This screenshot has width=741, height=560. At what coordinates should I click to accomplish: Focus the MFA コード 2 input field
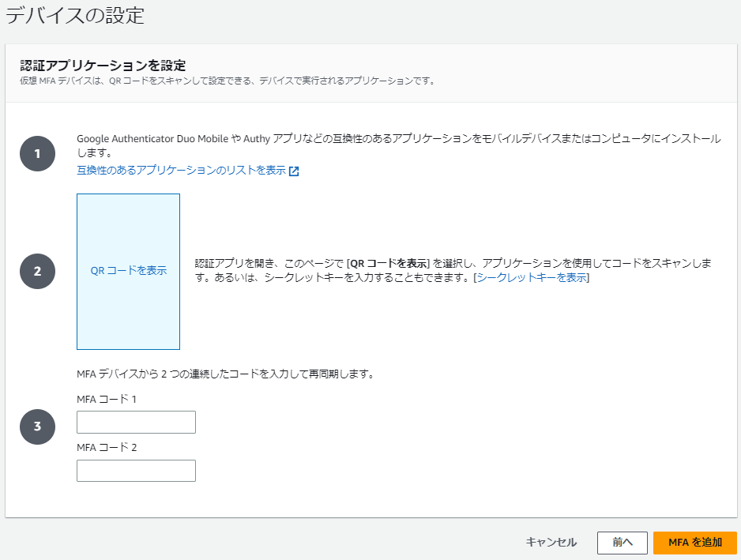[136, 471]
